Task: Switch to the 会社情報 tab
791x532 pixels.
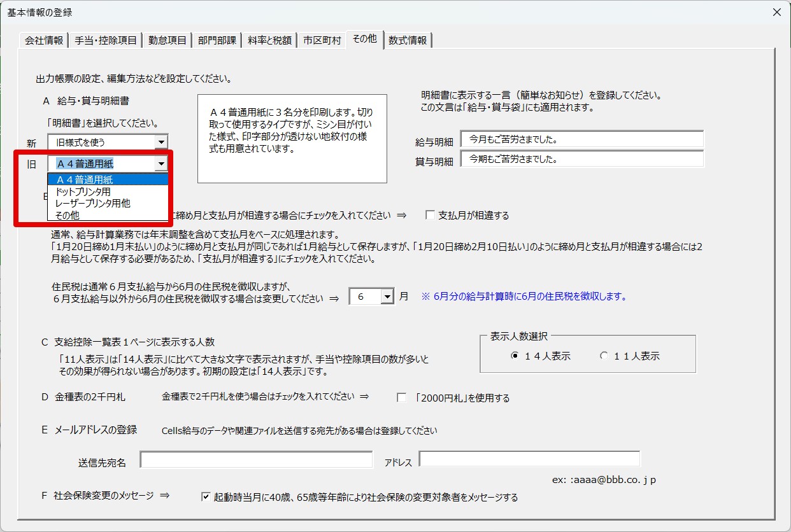Action: click(44, 40)
